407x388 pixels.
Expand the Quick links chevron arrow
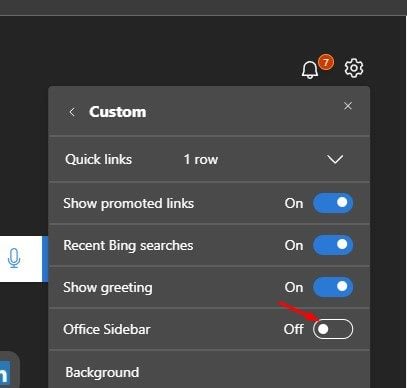335,159
